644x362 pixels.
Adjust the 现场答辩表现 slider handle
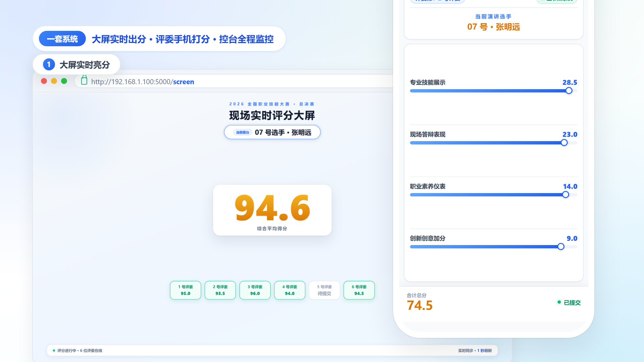pyautogui.click(x=564, y=143)
